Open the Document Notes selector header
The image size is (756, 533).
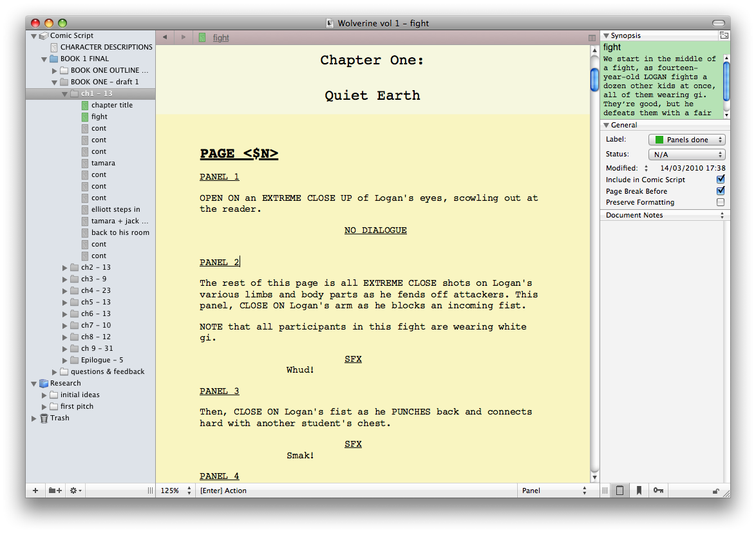(x=665, y=215)
